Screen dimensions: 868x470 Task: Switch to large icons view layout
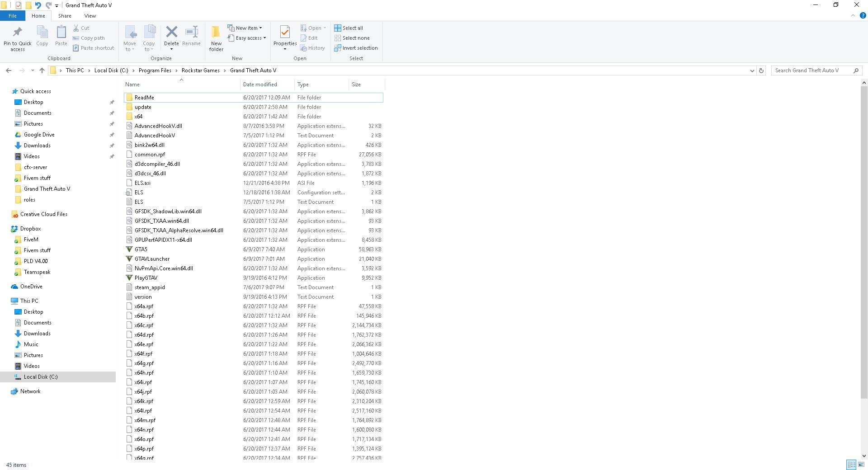click(861, 465)
